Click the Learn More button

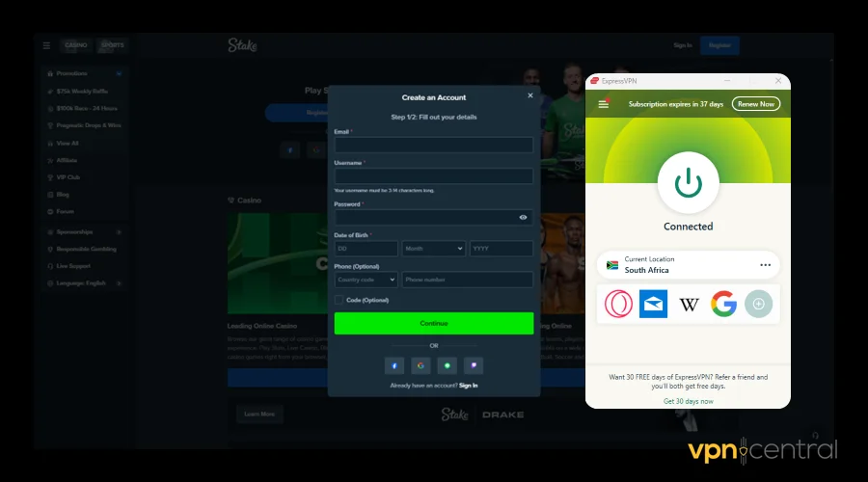(x=259, y=414)
